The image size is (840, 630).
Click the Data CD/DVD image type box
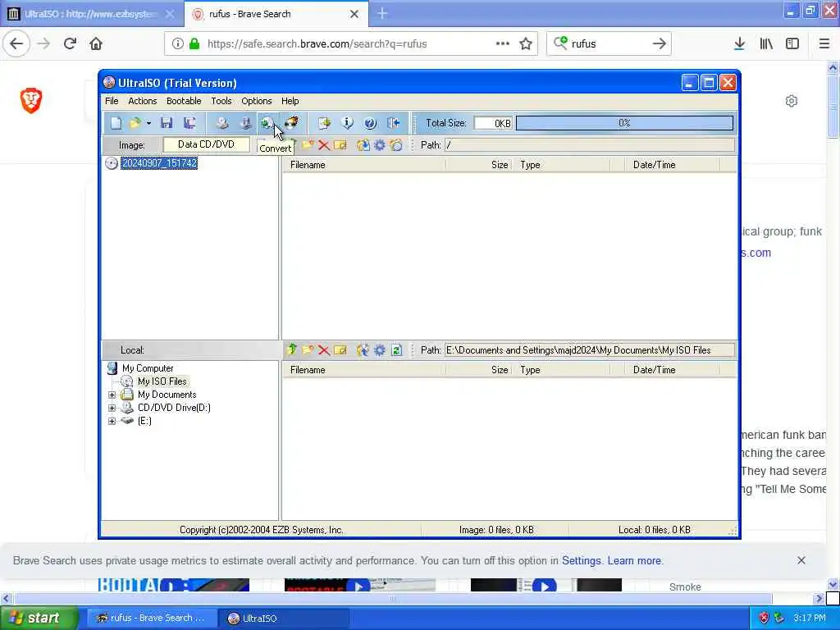(x=206, y=144)
